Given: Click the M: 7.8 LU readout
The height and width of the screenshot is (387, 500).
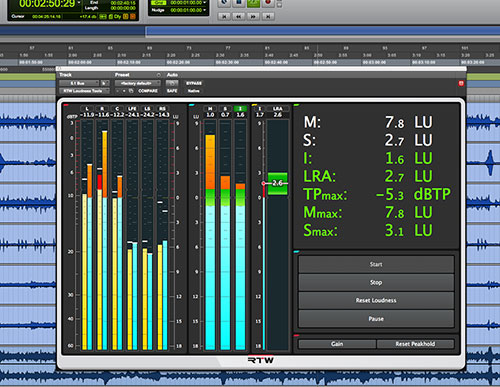Looking at the screenshot, I should click(368, 122).
